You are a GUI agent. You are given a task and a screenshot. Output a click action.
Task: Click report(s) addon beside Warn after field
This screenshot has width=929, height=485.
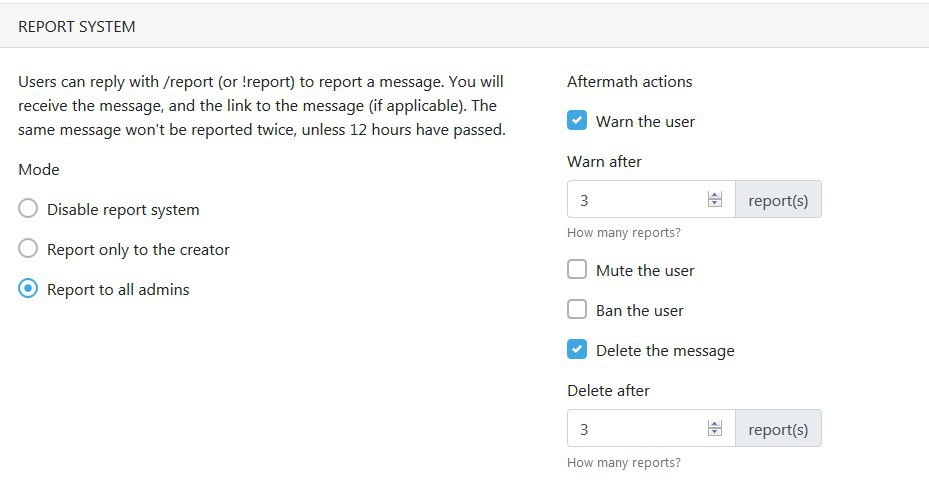[779, 200]
